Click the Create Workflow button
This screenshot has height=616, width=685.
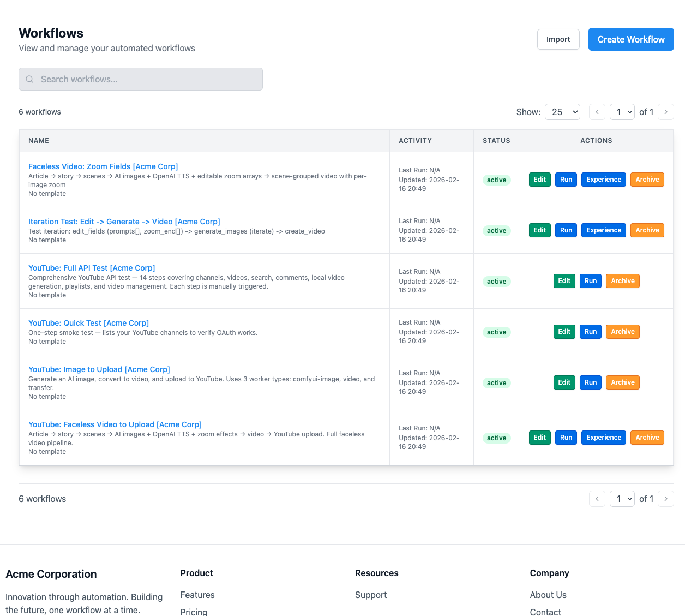tap(631, 39)
